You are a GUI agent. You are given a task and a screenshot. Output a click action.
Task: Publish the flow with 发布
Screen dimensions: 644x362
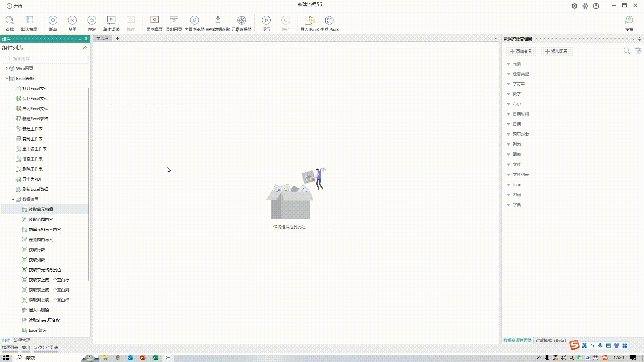(x=629, y=24)
